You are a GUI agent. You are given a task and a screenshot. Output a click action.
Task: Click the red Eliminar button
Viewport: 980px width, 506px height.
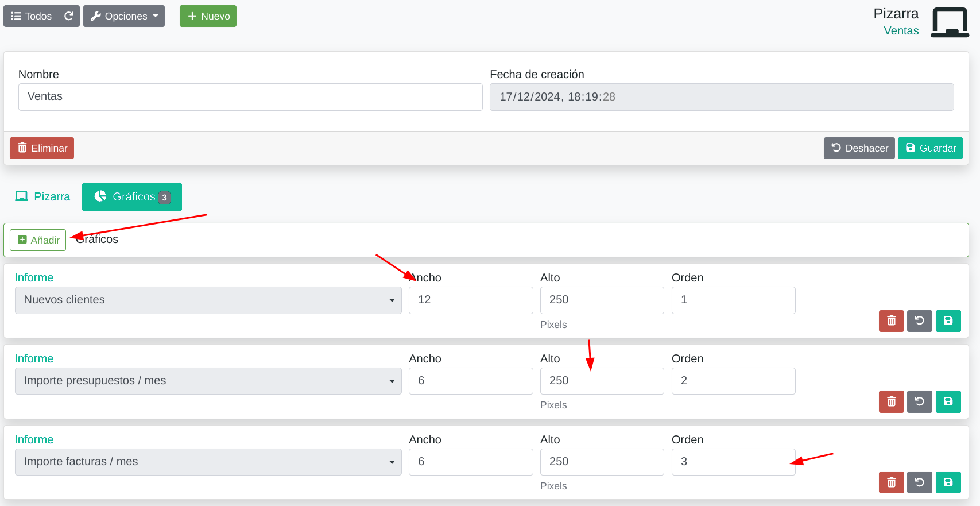42,148
